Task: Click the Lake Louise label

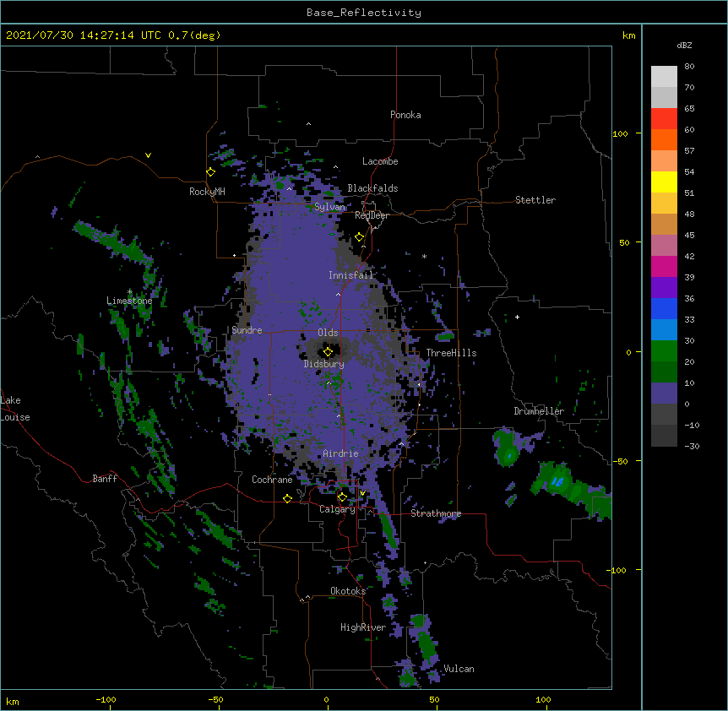Action: pyautogui.click(x=15, y=409)
